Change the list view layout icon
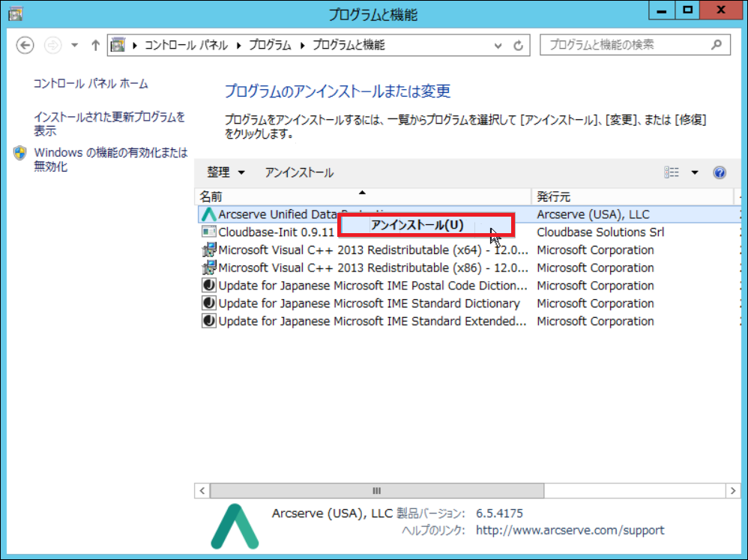Viewport: 748px width, 560px height. (x=672, y=172)
